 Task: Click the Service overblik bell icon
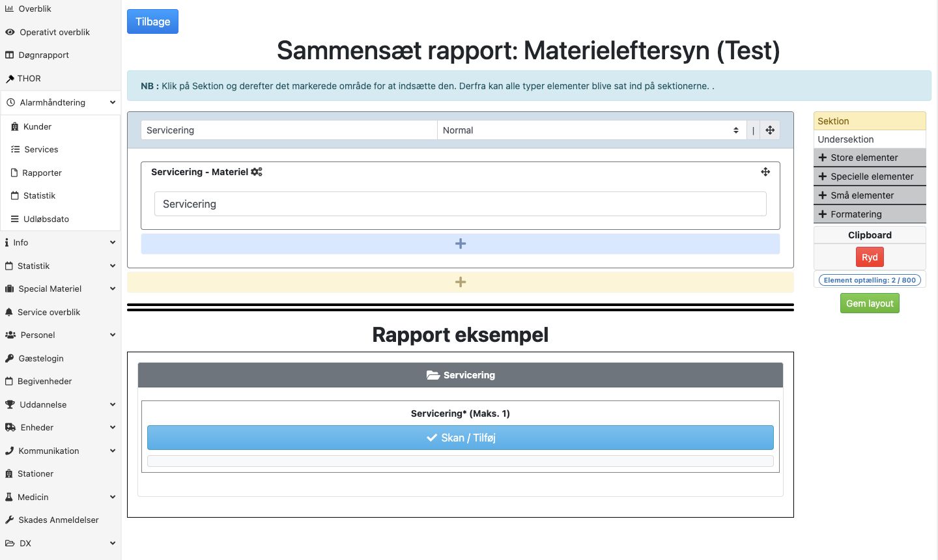[x=9, y=313]
